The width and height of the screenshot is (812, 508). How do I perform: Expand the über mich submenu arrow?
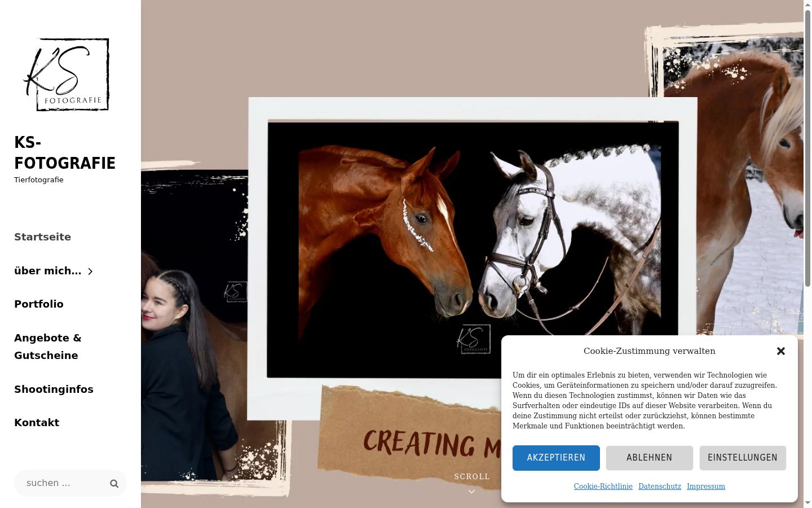pos(90,271)
